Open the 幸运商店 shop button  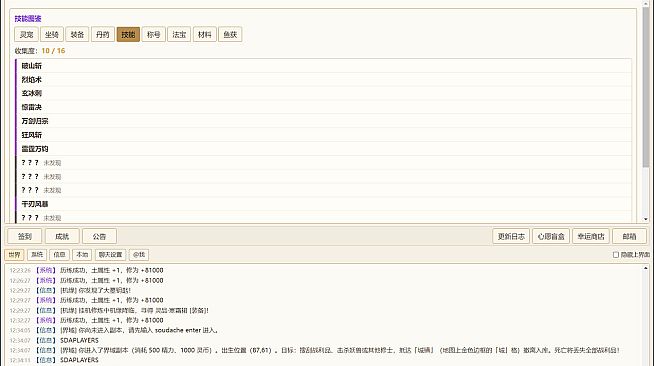(591, 236)
